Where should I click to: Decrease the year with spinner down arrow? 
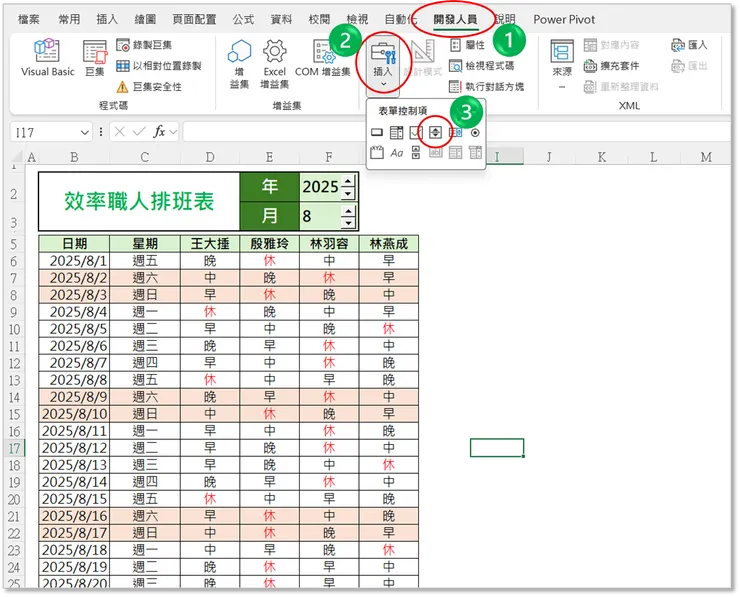[348, 193]
